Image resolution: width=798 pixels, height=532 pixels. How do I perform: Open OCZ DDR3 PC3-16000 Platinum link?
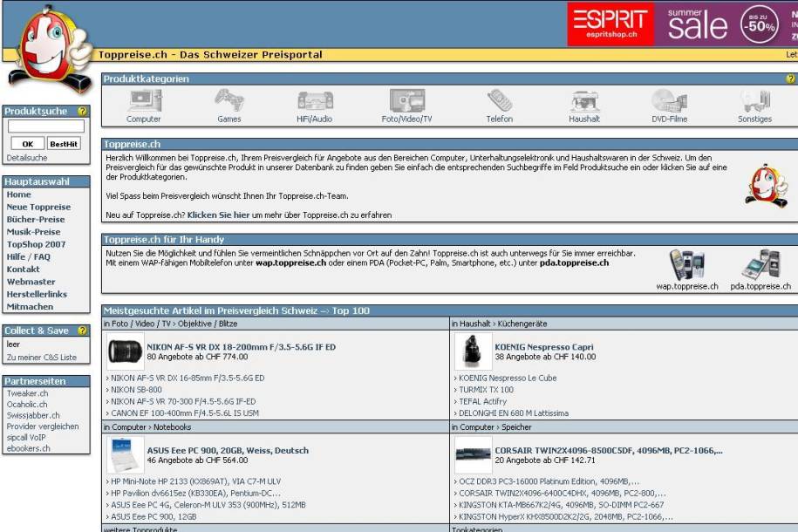pos(549,481)
